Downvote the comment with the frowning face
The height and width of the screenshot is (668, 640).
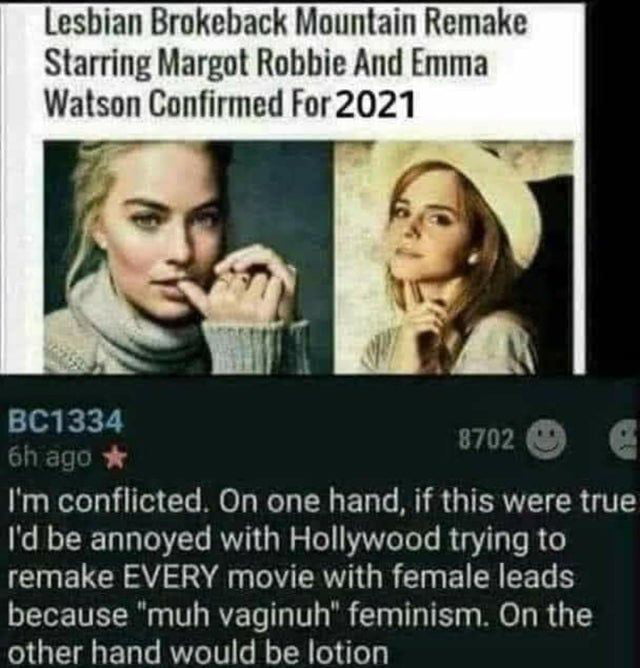pos(624,439)
